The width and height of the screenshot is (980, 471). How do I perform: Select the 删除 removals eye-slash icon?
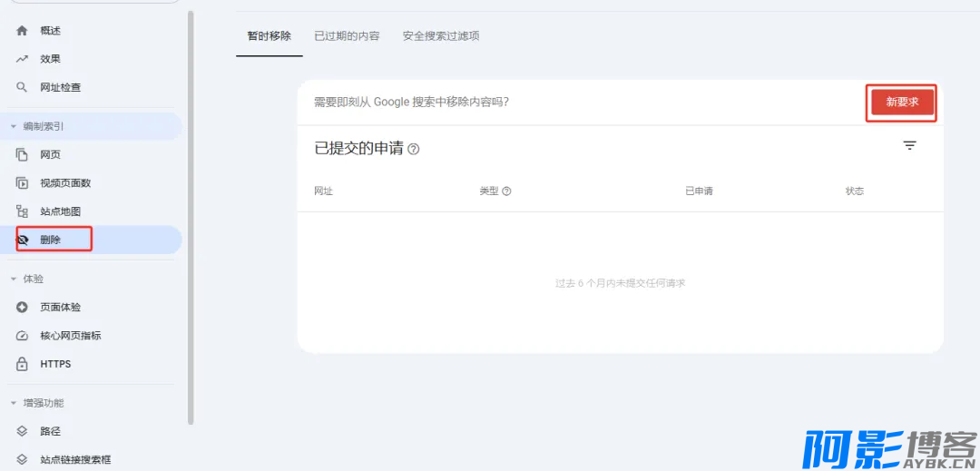click(x=24, y=240)
